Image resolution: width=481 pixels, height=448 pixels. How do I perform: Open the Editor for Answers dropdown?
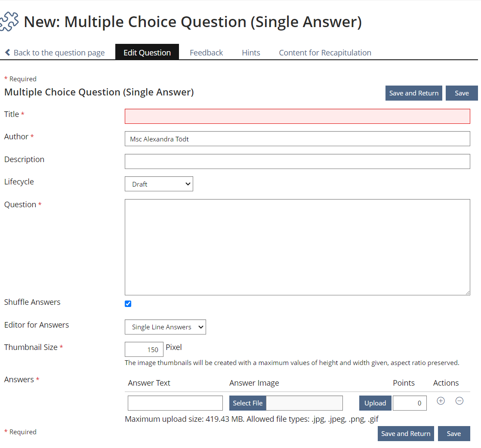pos(165,327)
